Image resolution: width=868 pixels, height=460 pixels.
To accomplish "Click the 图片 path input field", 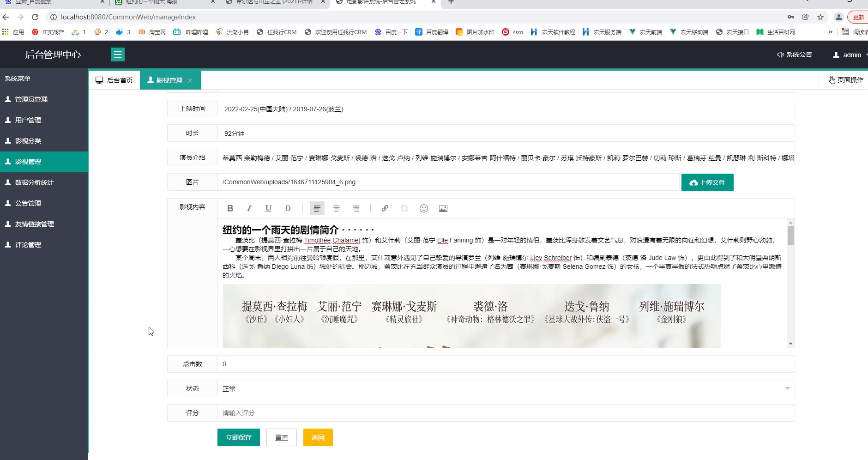I will pyautogui.click(x=448, y=182).
